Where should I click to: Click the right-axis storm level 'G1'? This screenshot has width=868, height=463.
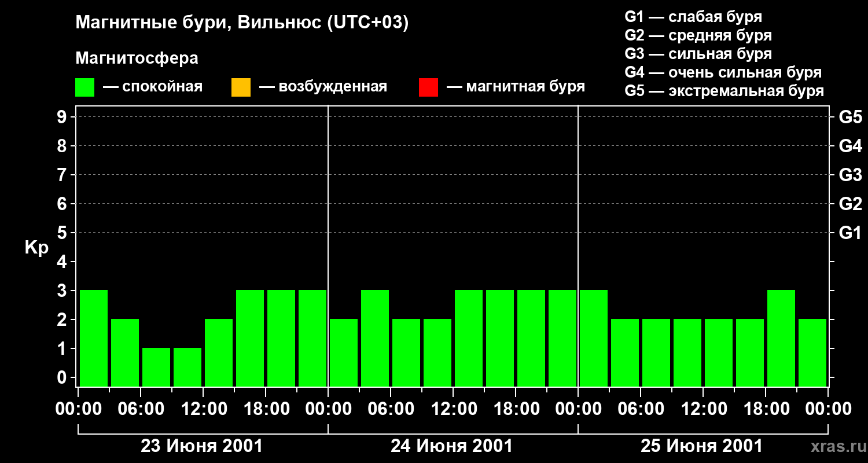click(850, 233)
